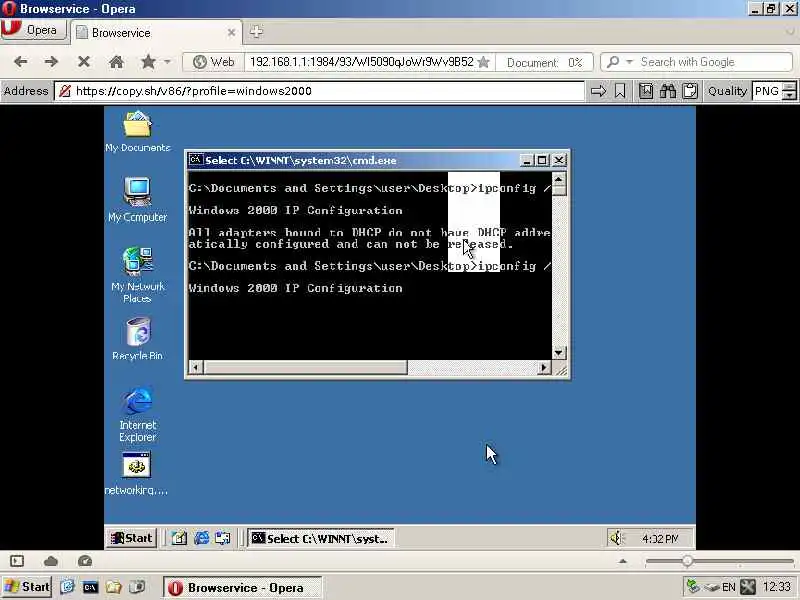Open the zoom menu arrow beside slider

tap(622, 561)
